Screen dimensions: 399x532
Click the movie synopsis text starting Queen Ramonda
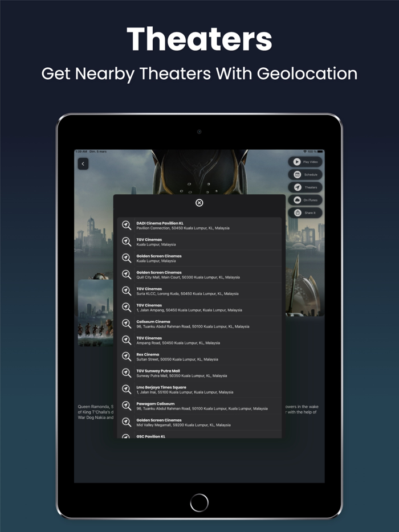point(95,412)
